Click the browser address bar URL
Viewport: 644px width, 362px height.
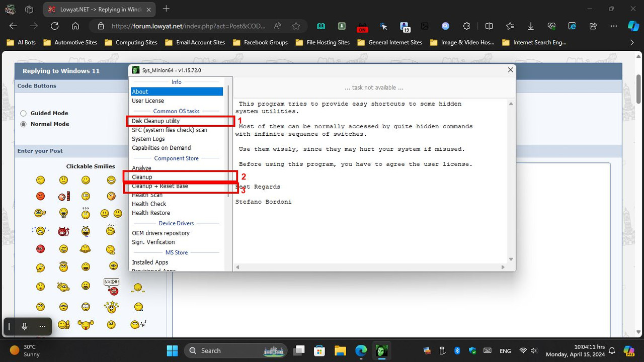point(189,26)
